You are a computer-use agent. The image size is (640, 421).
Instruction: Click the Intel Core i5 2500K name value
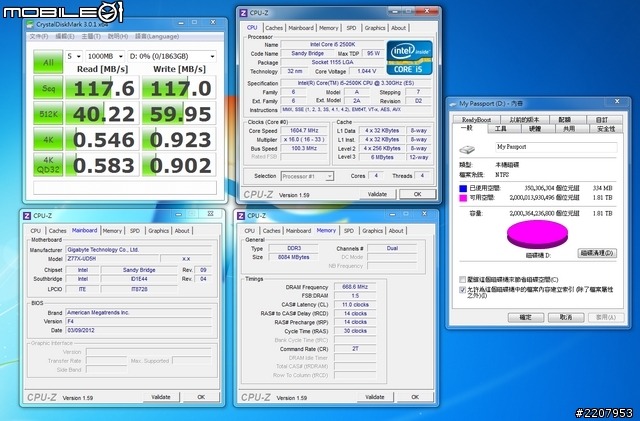tap(332, 45)
